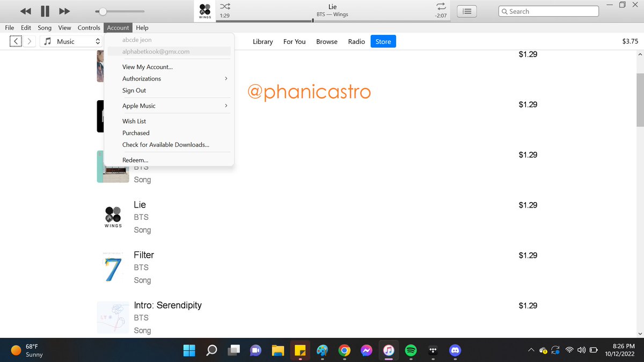The image size is (644, 362).
Task: Open Task View on the taskbar
Action: (x=233, y=350)
